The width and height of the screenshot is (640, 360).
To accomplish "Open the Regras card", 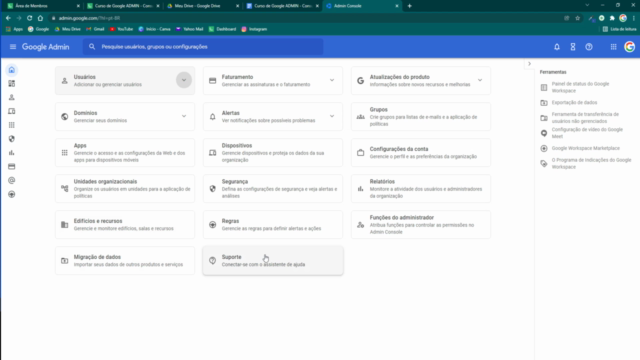I will pyautogui.click(x=273, y=224).
